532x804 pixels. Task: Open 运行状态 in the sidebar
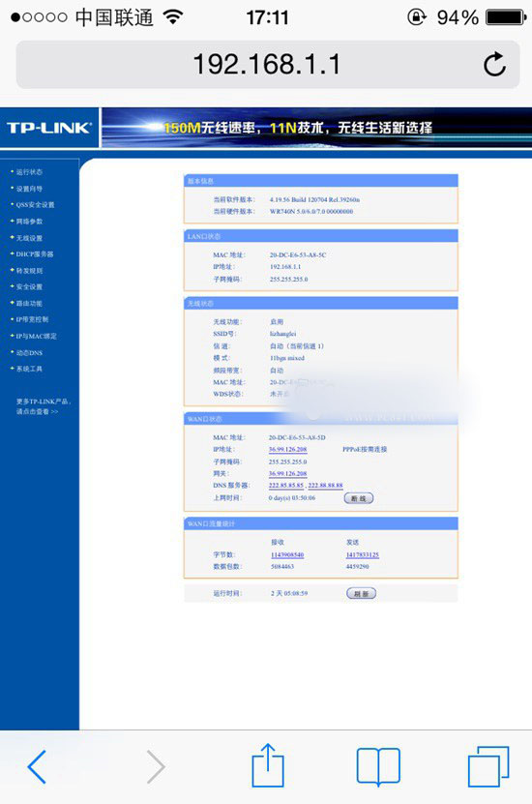pyautogui.click(x=29, y=172)
